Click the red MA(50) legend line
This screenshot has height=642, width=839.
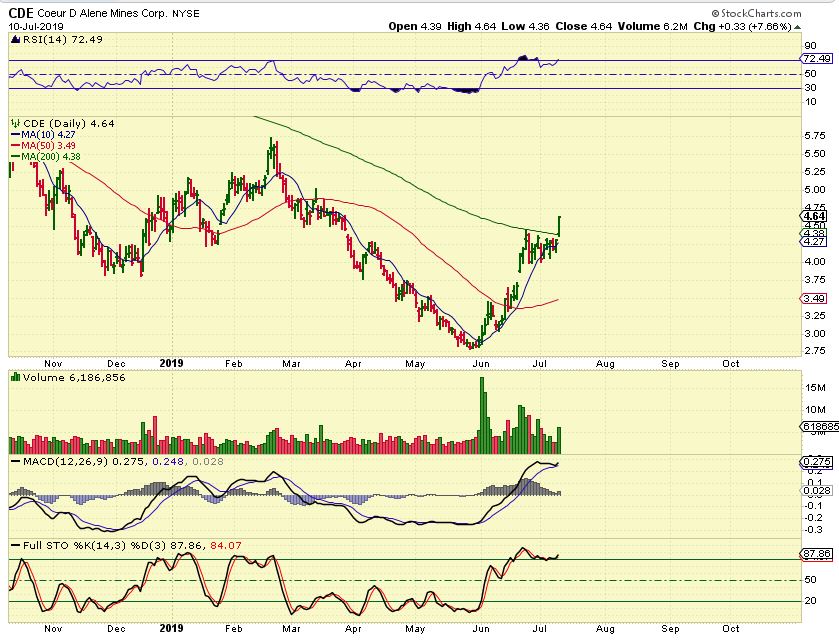pyautogui.click(x=16, y=146)
